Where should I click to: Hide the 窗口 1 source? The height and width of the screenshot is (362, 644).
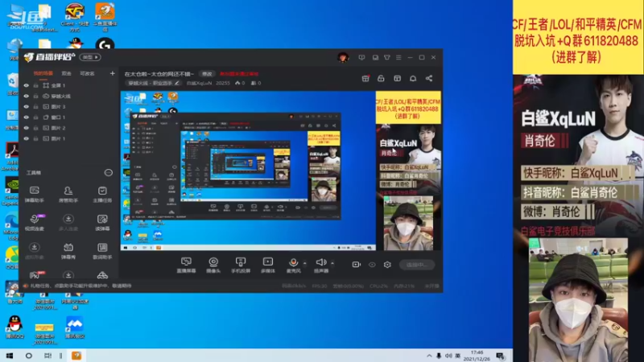[27, 117]
